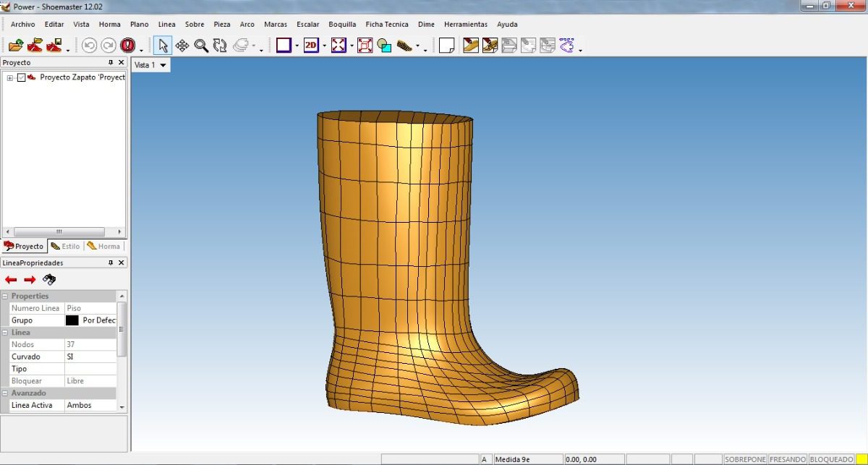Select the magnifier zoom tool
The height and width of the screenshot is (465, 868).
click(x=201, y=46)
